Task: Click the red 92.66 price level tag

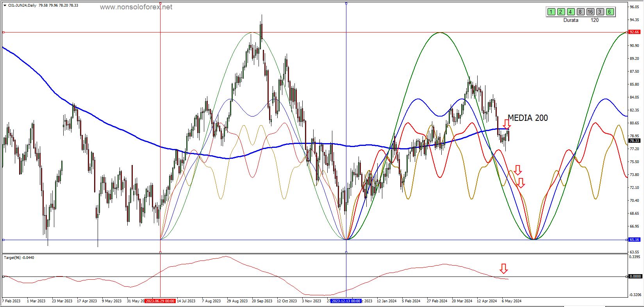Action: coord(634,32)
